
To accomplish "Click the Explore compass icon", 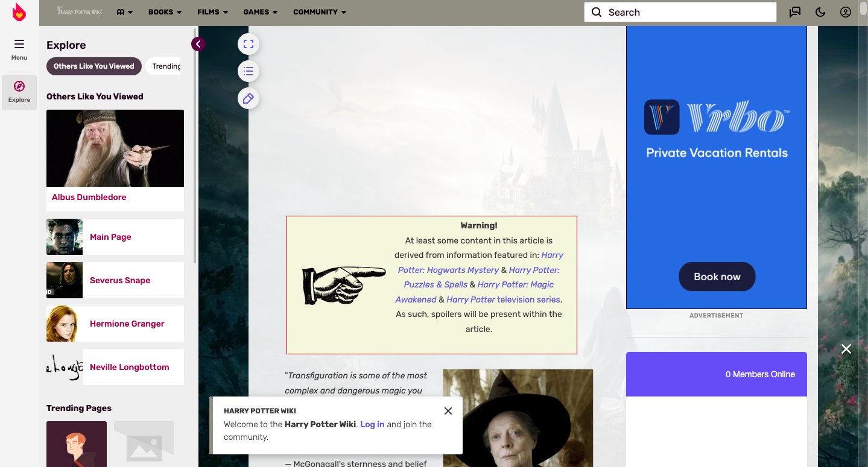I will click(19, 87).
